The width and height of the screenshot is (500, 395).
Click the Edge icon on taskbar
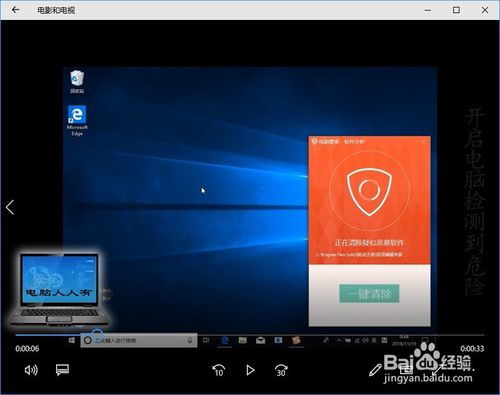(x=225, y=340)
